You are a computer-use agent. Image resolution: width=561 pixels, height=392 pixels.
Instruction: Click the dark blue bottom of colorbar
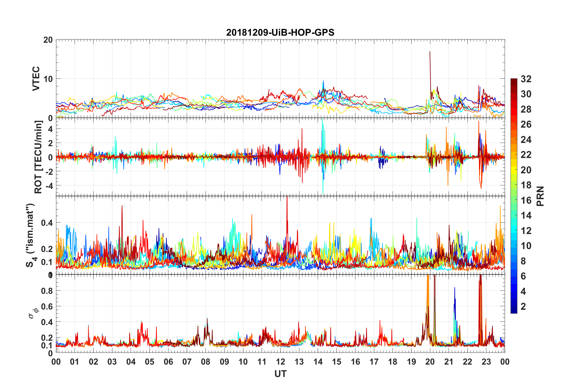[x=514, y=311]
